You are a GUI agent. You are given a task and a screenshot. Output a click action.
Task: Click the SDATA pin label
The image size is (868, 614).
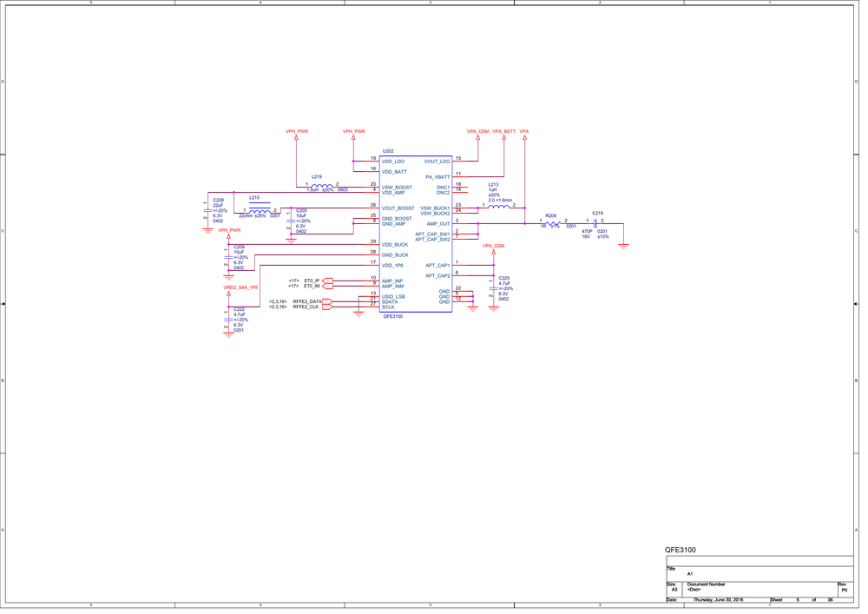[390, 301]
